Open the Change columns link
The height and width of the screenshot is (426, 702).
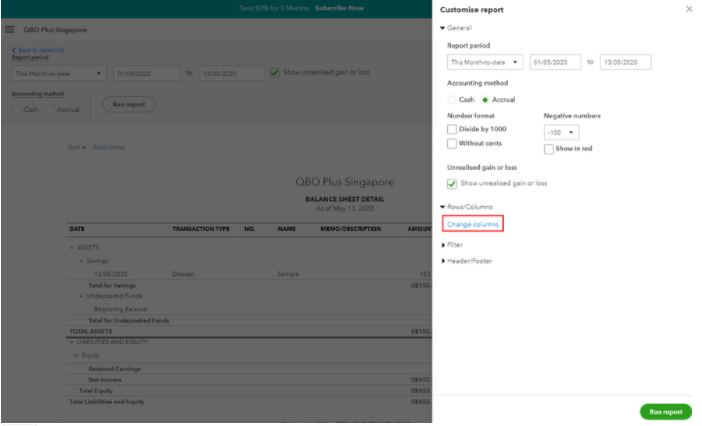pyautogui.click(x=472, y=224)
